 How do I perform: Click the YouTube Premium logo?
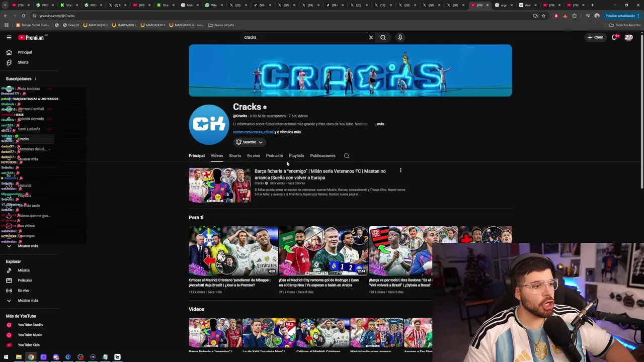click(32, 37)
